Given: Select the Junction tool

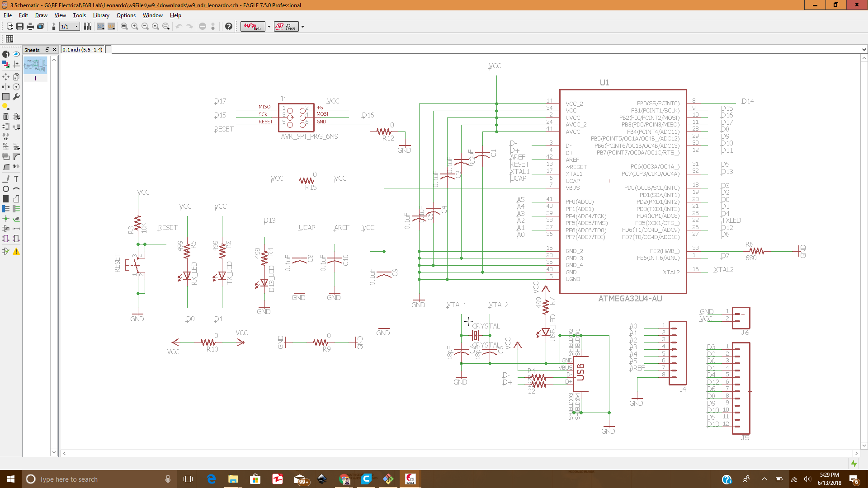Looking at the screenshot, I should (6, 219).
